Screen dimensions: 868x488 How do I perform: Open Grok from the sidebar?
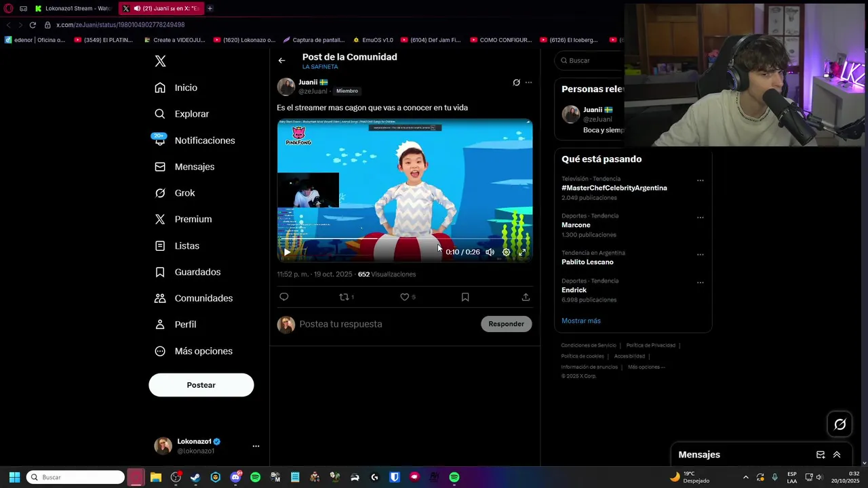(175, 193)
